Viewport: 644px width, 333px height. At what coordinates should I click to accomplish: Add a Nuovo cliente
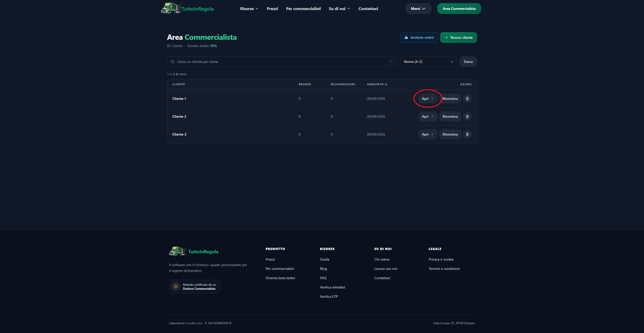click(x=458, y=37)
